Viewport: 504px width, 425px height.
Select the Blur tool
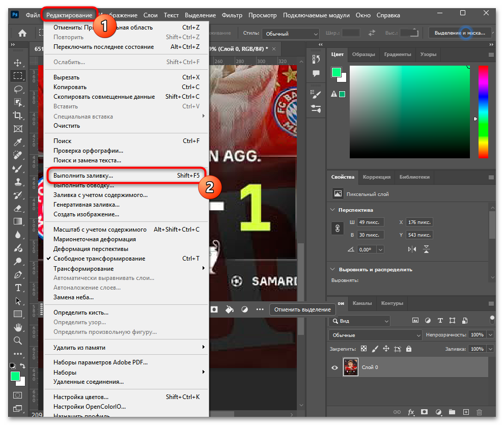(x=18, y=235)
